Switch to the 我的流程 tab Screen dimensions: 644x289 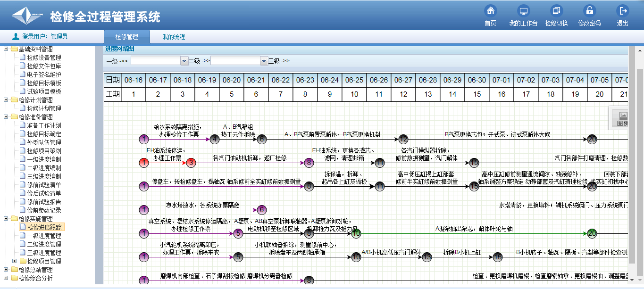(x=174, y=37)
